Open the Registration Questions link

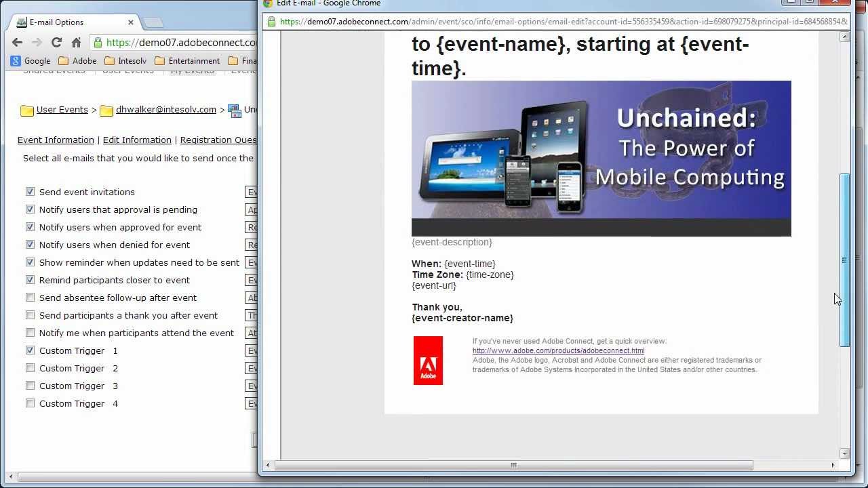[218, 140]
